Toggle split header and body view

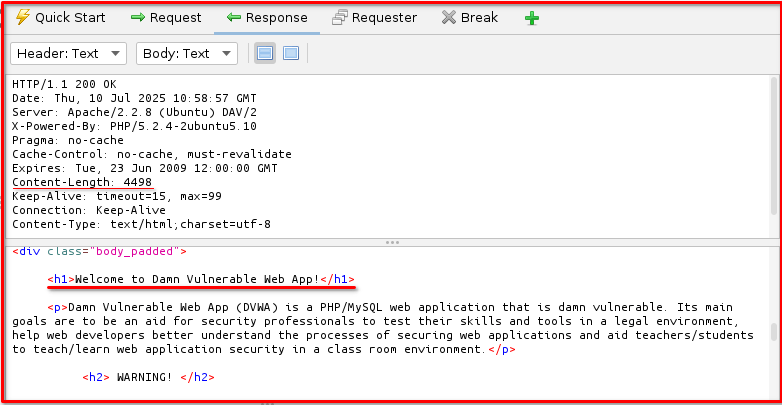(265, 53)
